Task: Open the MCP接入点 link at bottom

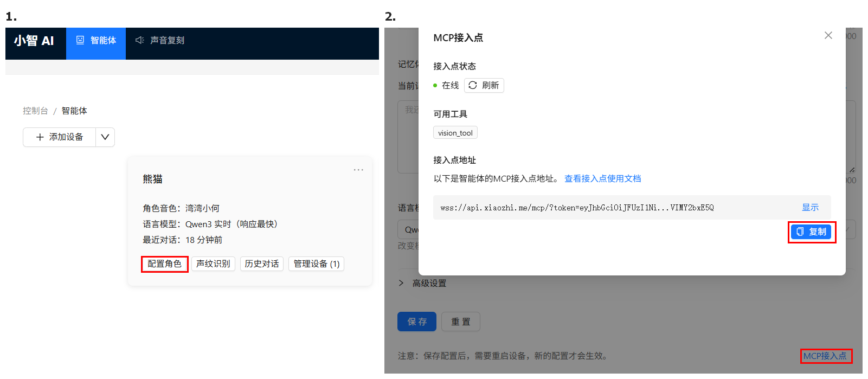Action: pyautogui.click(x=825, y=356)
